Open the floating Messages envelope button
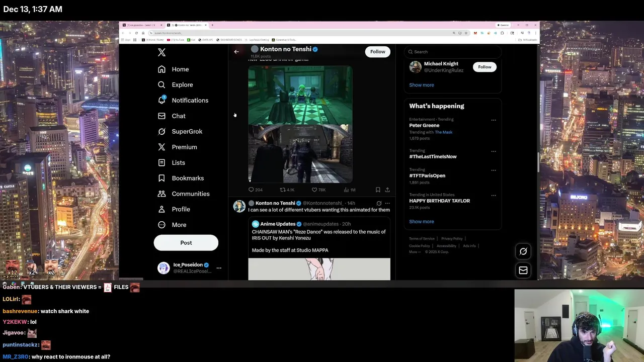The height and width of the screenshot is (362, 644). pyautogui.click(x=523, y=270)
